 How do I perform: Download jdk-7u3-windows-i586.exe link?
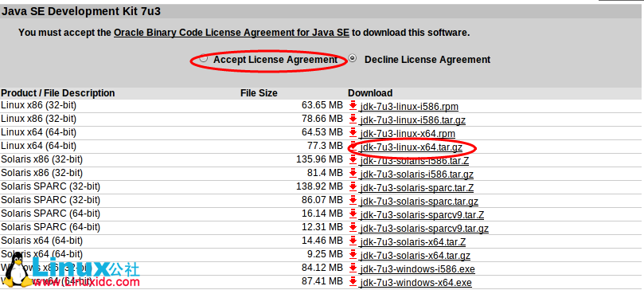pyautogui.click(x=418, y=269)
